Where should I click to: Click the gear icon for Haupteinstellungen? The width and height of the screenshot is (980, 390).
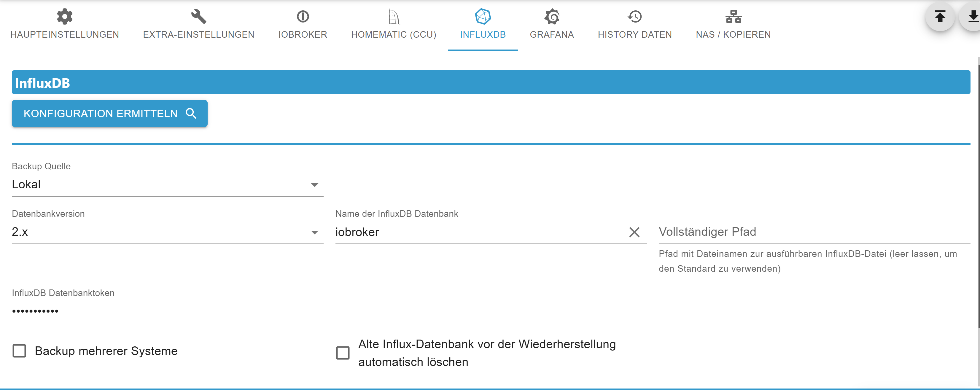coord(65,16)
